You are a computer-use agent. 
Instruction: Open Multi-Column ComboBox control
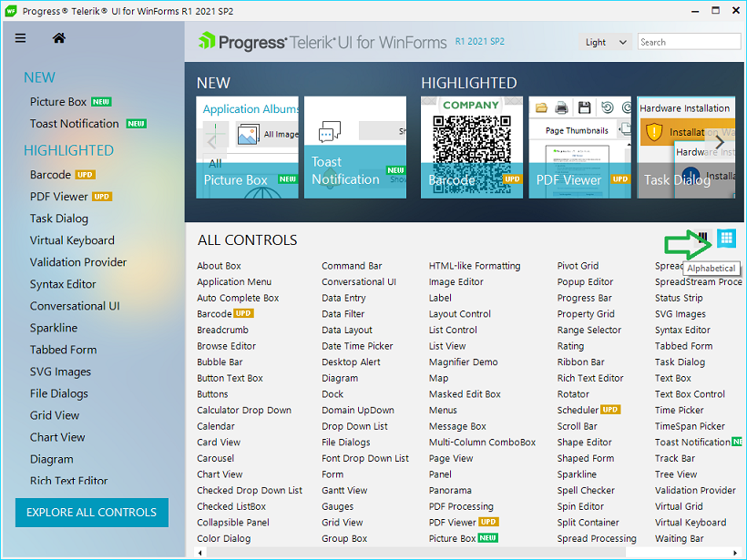(482, 442)
